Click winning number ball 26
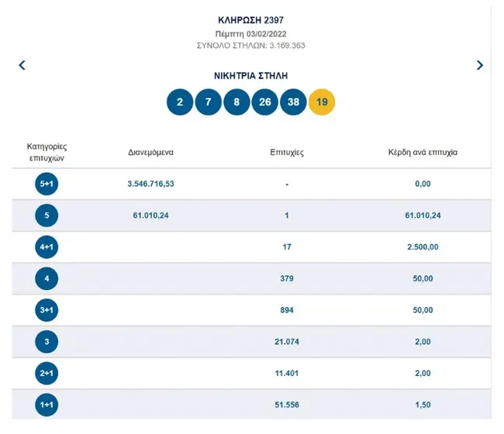The width and height of the screenshot is (504, 434). [265, 102]
